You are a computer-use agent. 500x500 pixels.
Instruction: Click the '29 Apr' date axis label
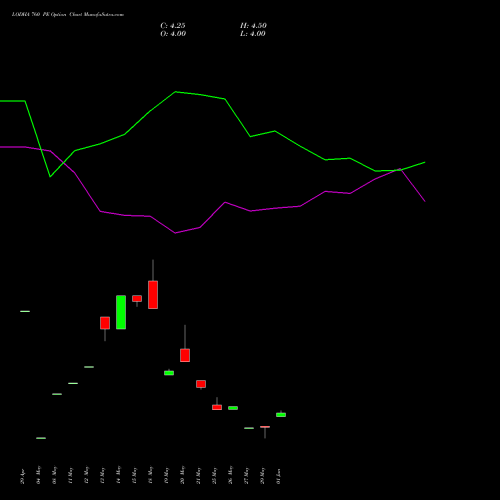point(22,476)
